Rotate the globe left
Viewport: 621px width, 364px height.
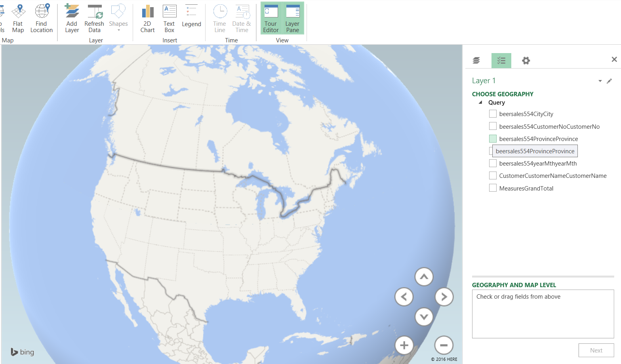[x=404, y=297]
